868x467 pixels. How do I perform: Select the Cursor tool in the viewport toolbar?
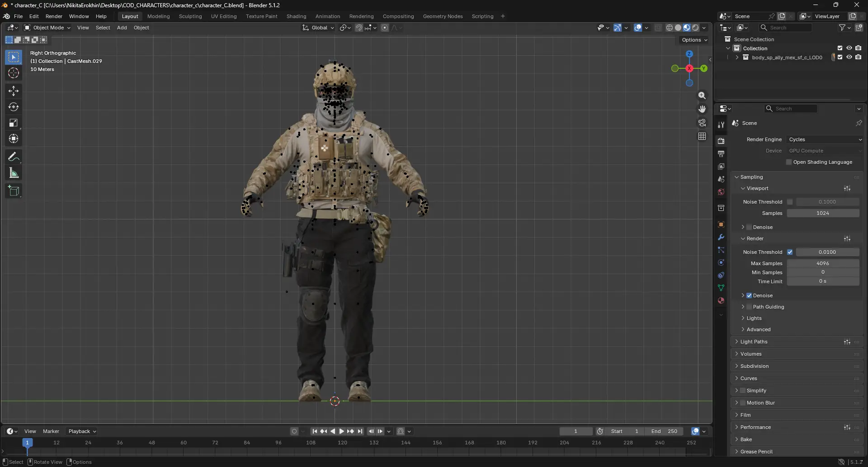tap(14, 73)
